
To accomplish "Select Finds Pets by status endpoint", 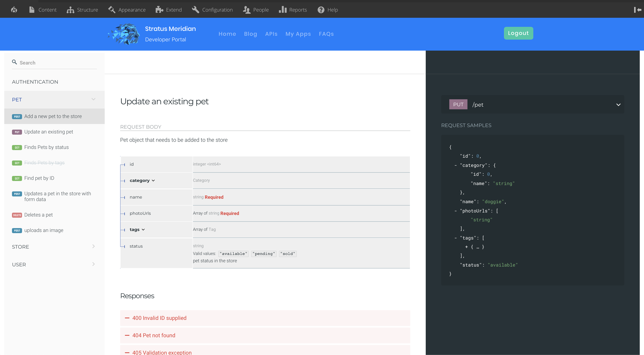I will pyautogui.click(x=47, y=147).
